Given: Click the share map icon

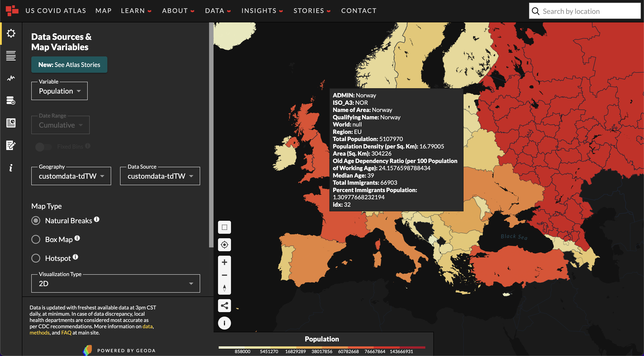Looking at the screenshot, I should (224, 305).
